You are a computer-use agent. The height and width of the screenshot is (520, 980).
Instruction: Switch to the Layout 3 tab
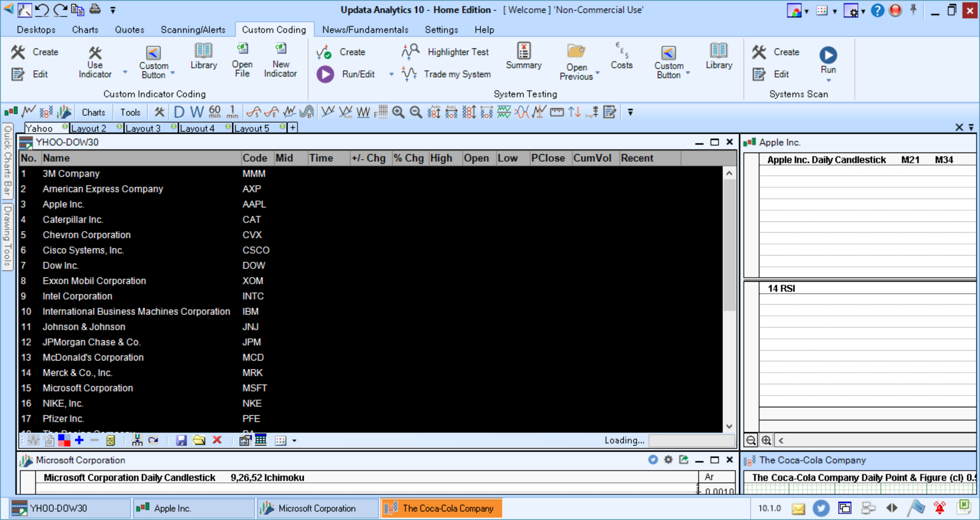point(151,128)
